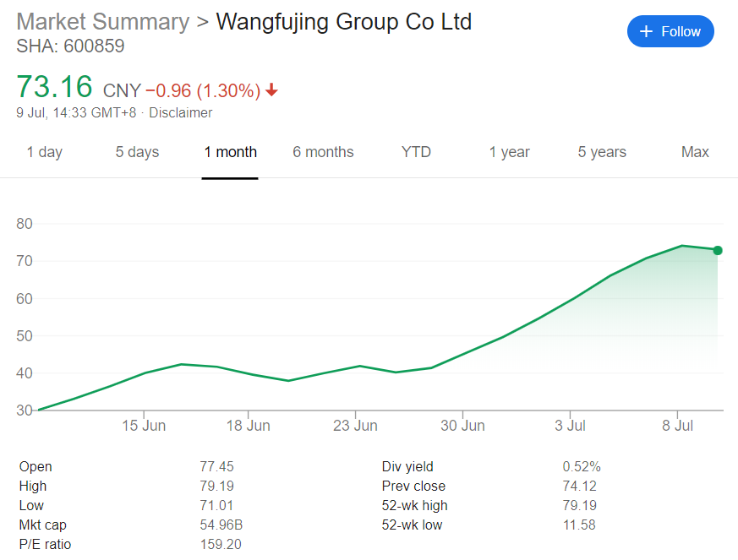Click the High row label
The image size is (738, 560).
[x=33, y=486]
